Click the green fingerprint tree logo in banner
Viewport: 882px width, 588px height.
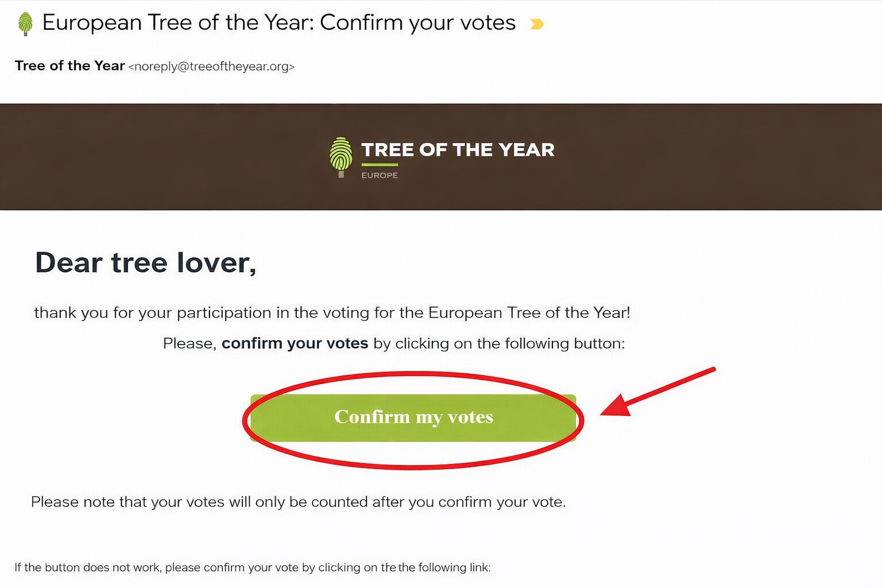[x=341, y=156]
